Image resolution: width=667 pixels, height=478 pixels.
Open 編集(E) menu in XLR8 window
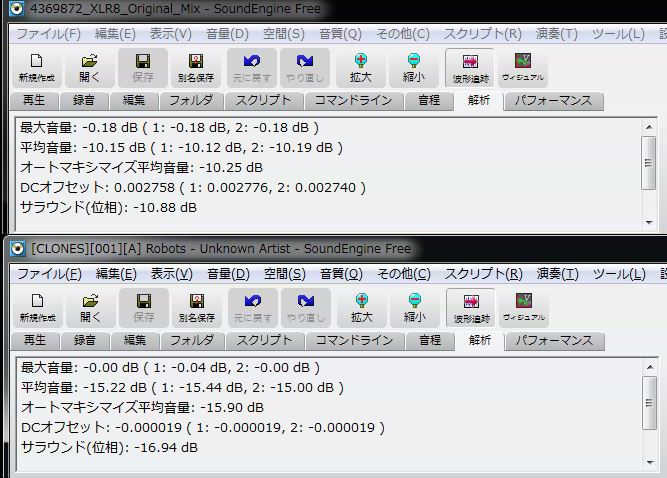(115, 34)
